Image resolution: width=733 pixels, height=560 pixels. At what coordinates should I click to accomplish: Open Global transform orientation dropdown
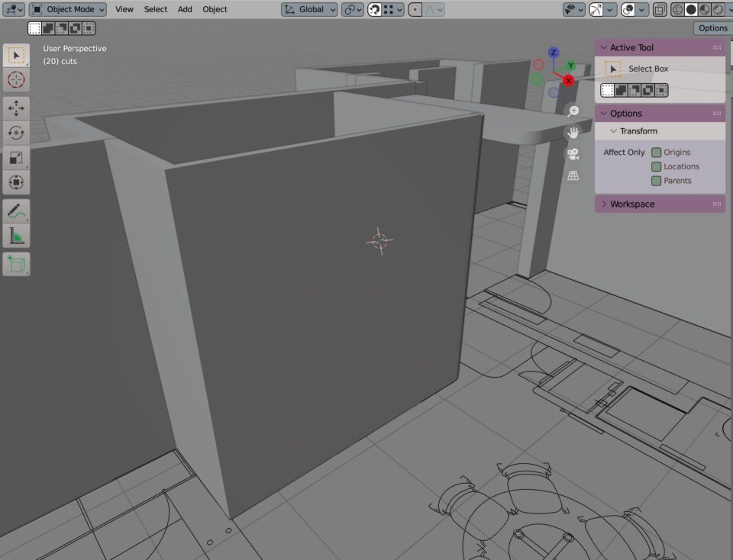coord(309,9)
